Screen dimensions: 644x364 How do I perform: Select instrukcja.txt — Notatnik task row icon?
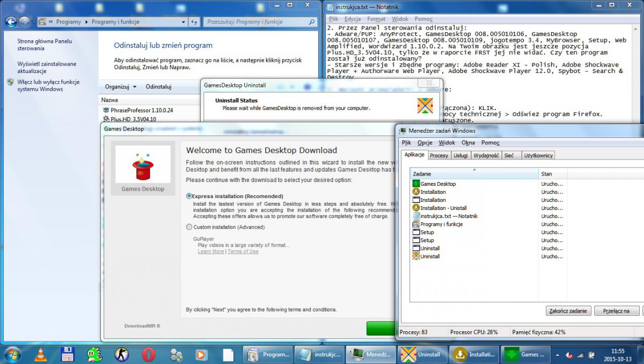coord(416,216)
